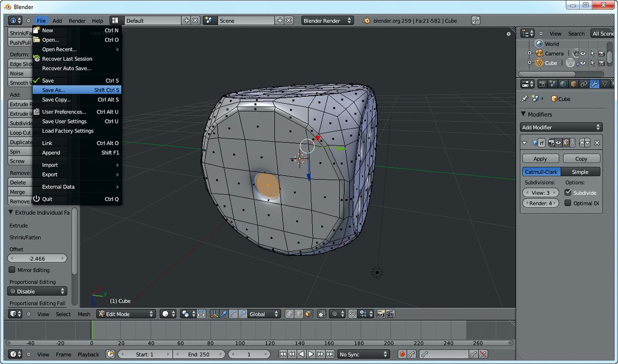This screenshot has width=618, height=364.
Task: Select vertex select mode icon
Action: pyautogui.click(x=289, y=314)
